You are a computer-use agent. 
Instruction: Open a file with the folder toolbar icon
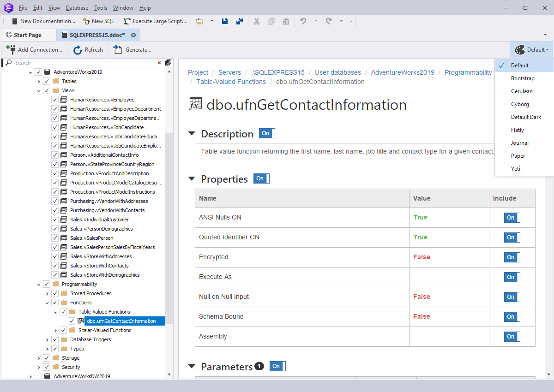199,21
